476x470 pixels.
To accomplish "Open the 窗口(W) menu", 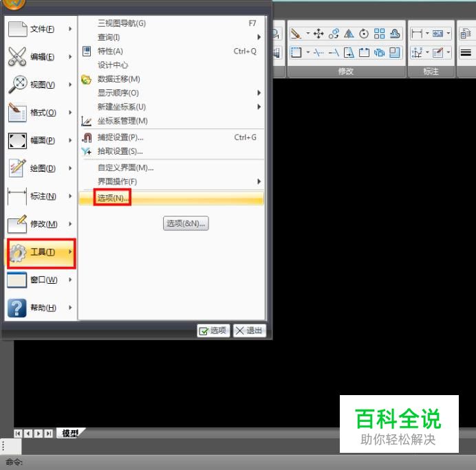I will click(41, 280).
